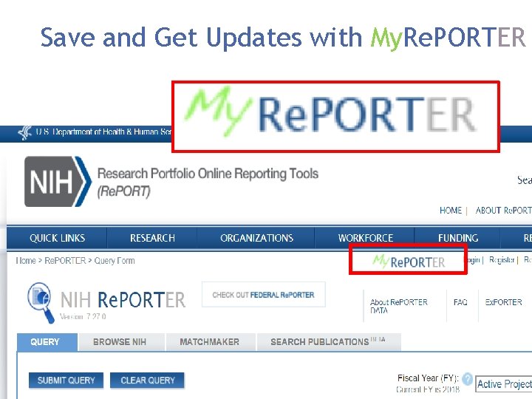Click the Home breadcrumb link

pyautogui.click(x=26, y=261)
